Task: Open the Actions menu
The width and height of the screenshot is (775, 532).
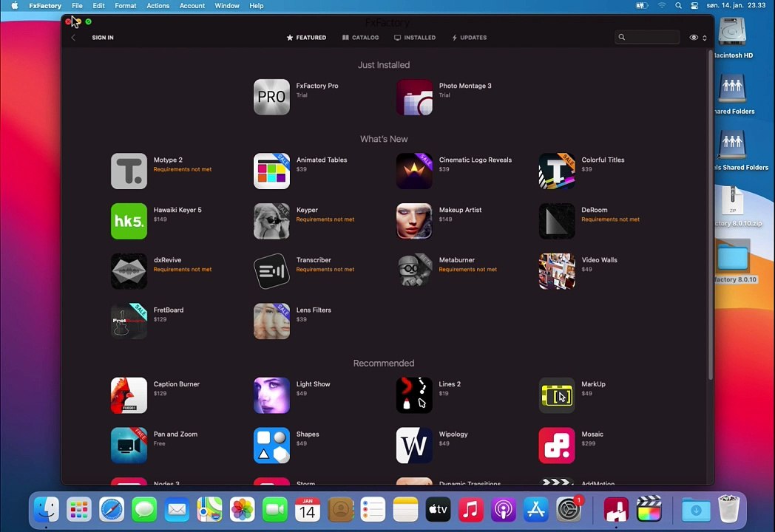Action: coord(158,6)
